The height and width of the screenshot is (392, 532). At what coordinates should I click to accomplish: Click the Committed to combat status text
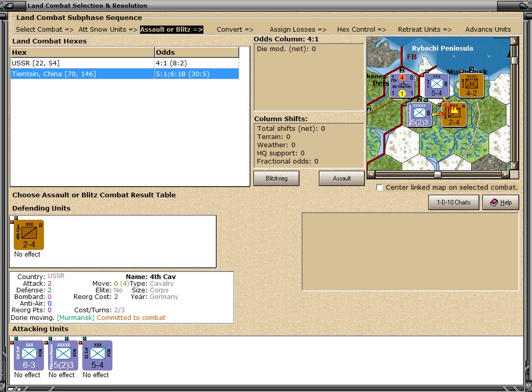point(131,318)
